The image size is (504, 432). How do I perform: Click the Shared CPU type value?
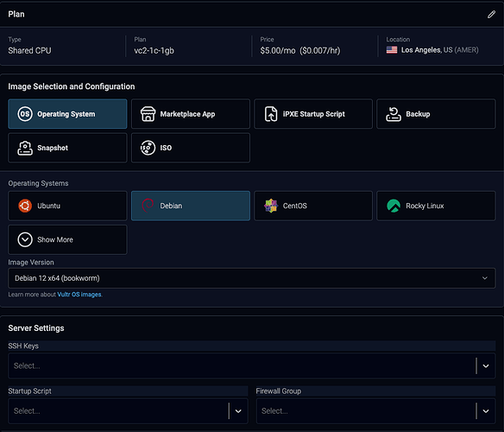pyautogui.click(x=29, y=50)
